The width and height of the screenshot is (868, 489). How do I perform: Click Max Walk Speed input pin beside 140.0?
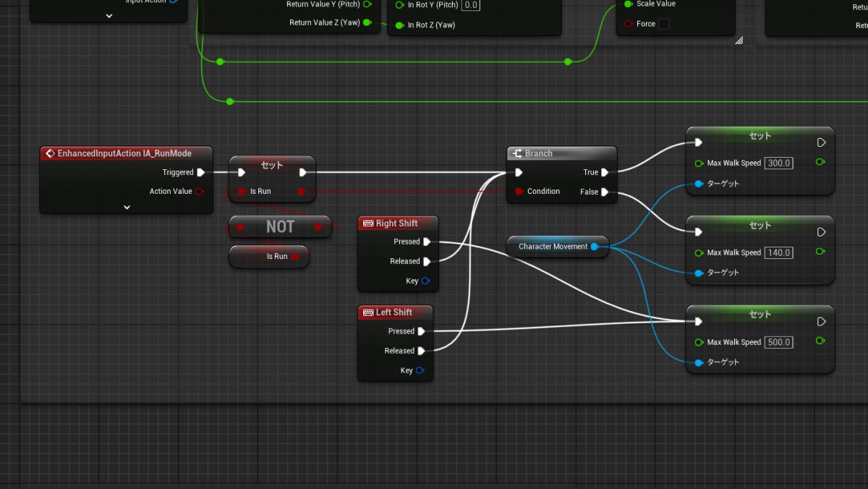[699, 252]
